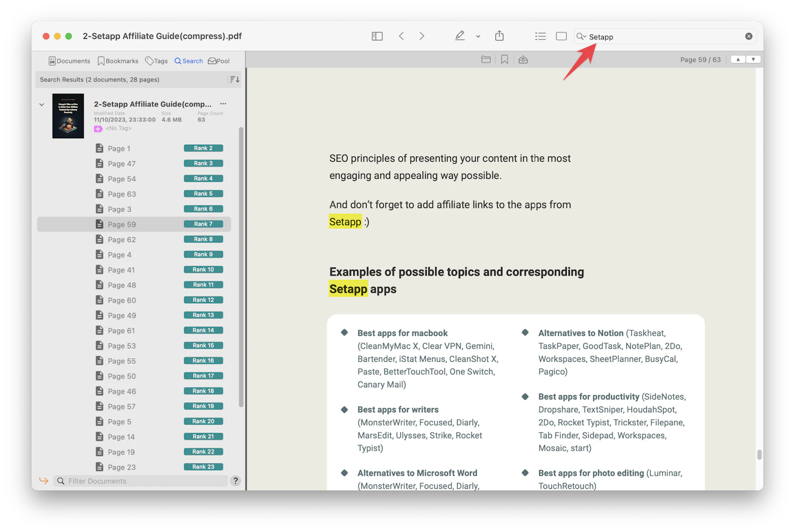Clear the Setapp search query
The height and width of the screenshot is (532, 795).
pos(749,36)
